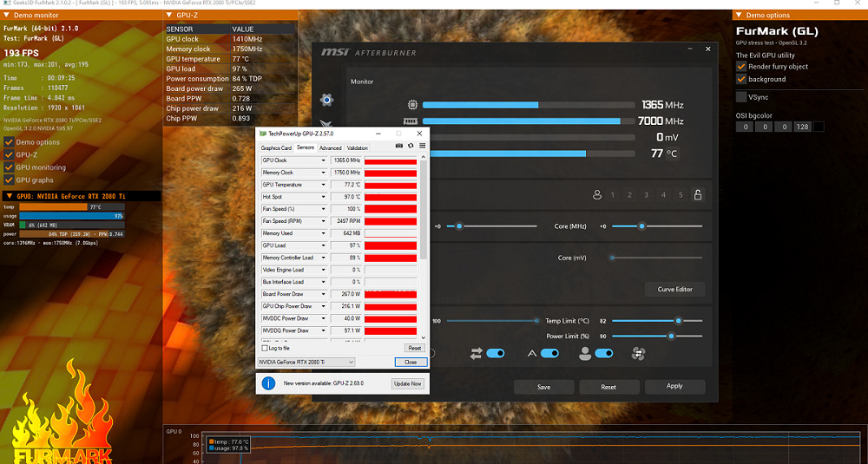Toggle the °C temperature unit in Afterburner

point(672,154)
